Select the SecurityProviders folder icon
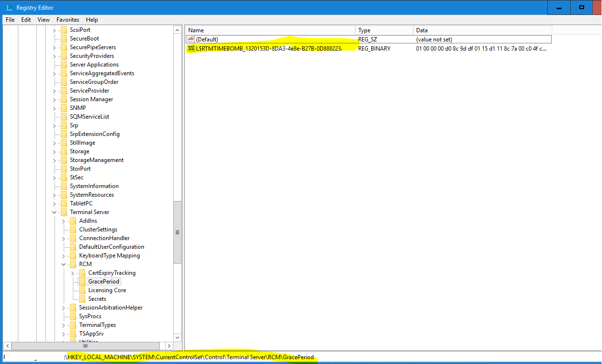This screenshot has height=364, width=602. tap(64, 56)
